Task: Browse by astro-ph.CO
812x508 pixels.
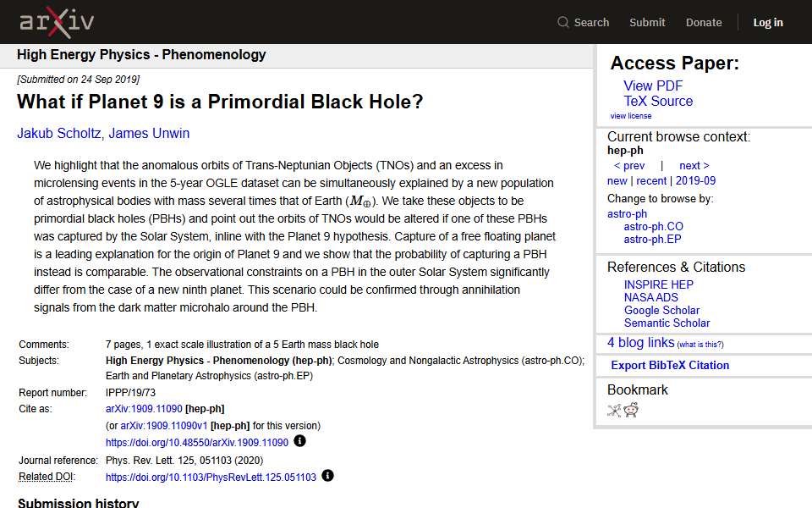Action: [x=654, y=227]
